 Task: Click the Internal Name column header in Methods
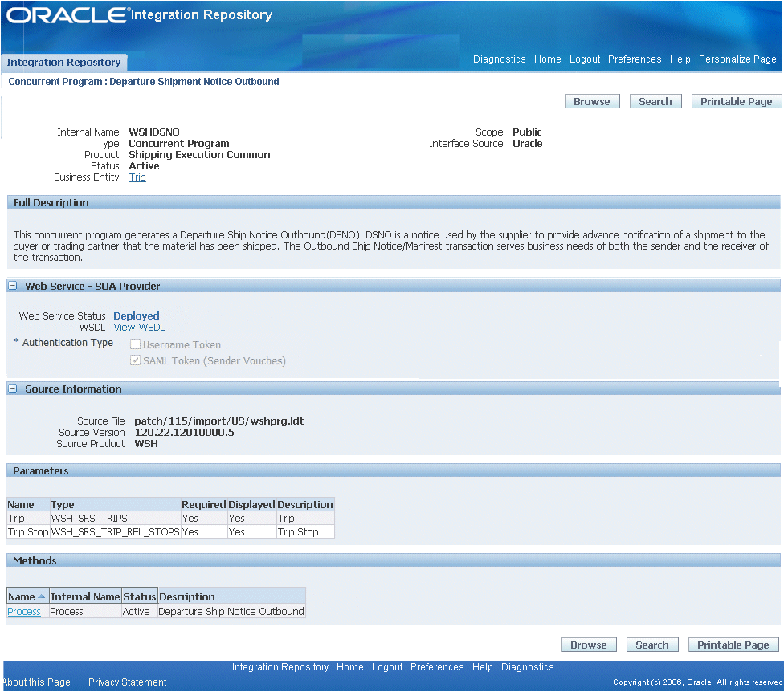tap(85, 596)
